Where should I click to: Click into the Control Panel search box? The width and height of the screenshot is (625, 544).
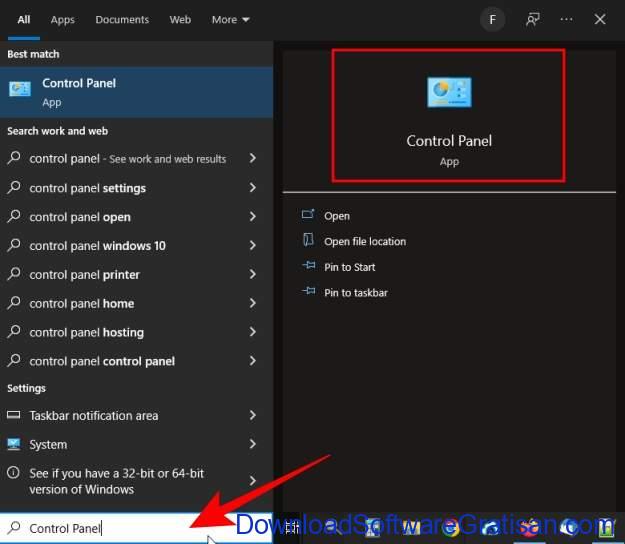click(x=136, y=528)
